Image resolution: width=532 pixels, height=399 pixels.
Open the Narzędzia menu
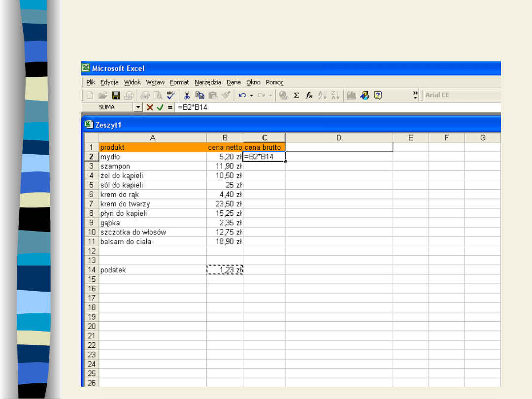click(x=207, y=82)
